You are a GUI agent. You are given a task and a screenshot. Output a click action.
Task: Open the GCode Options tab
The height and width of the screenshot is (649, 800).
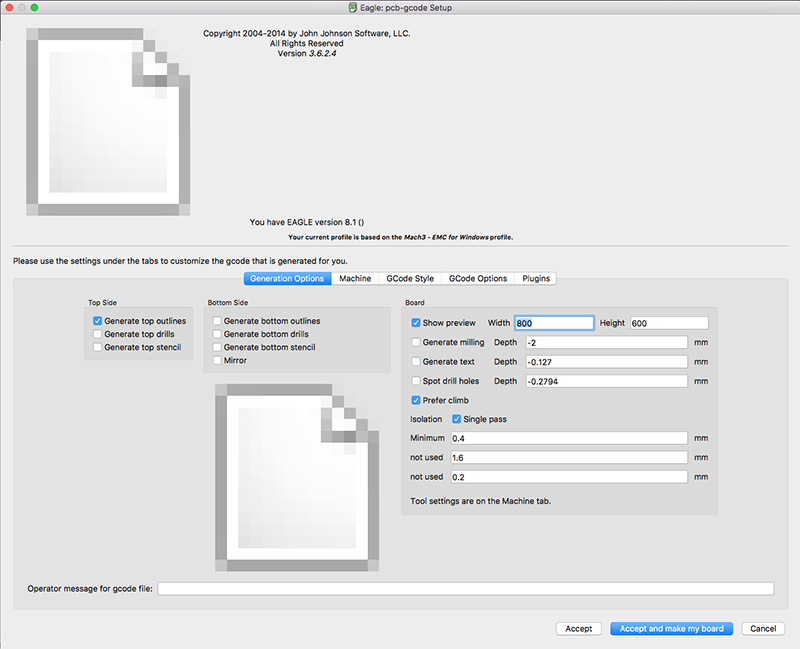coord(478,279)
